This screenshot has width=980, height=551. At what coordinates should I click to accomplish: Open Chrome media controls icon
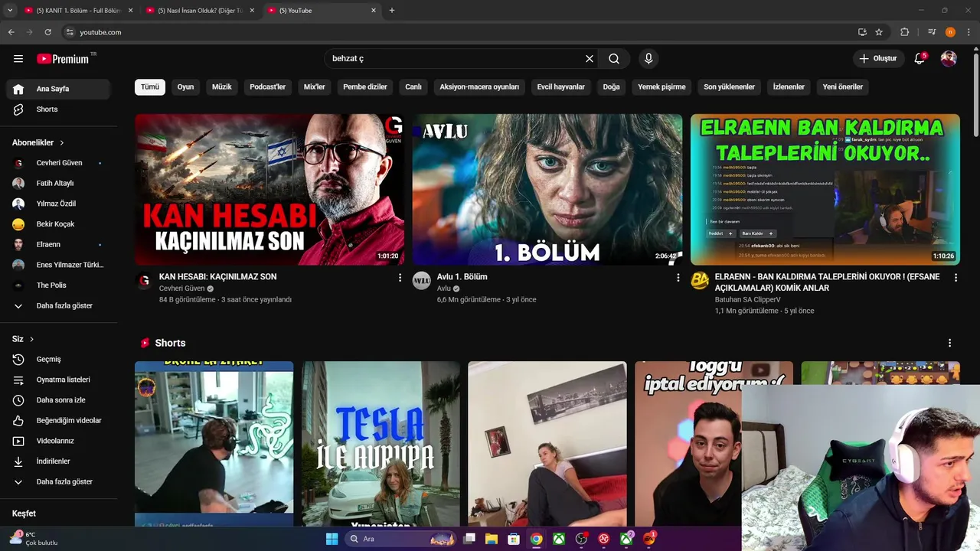[932, 32]
